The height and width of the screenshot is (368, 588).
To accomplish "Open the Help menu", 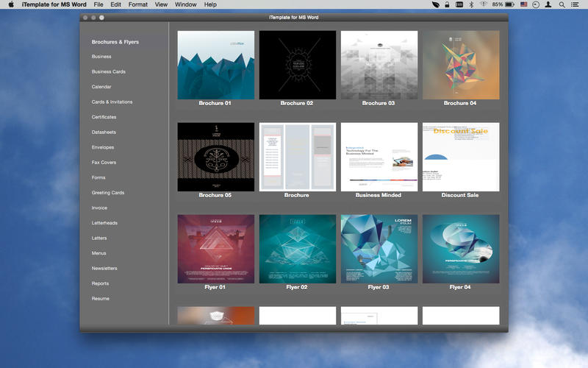I will pyautogui.click(x=210, y=4).
